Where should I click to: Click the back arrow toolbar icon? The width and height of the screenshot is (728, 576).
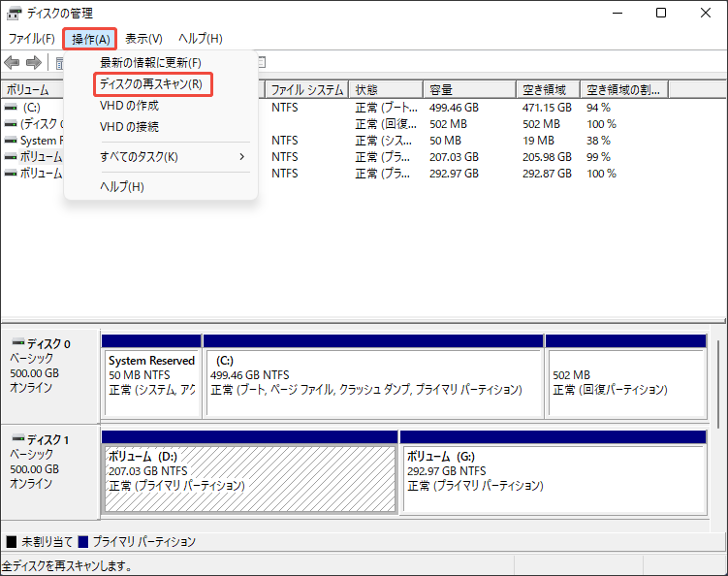(12, 62)
